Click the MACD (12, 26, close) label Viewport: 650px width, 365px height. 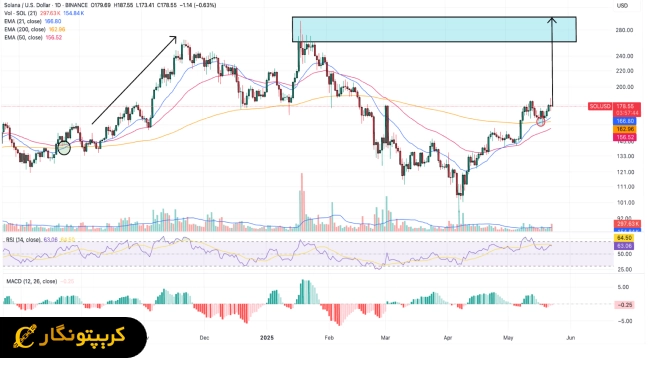point(32,281)
